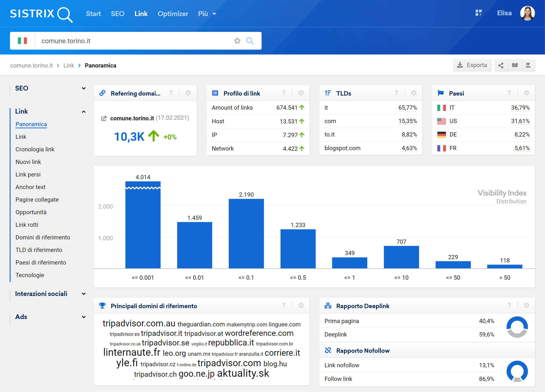Click the 2.190 bar for <= 0.1
Screen dimensions: 545x392
246,233
